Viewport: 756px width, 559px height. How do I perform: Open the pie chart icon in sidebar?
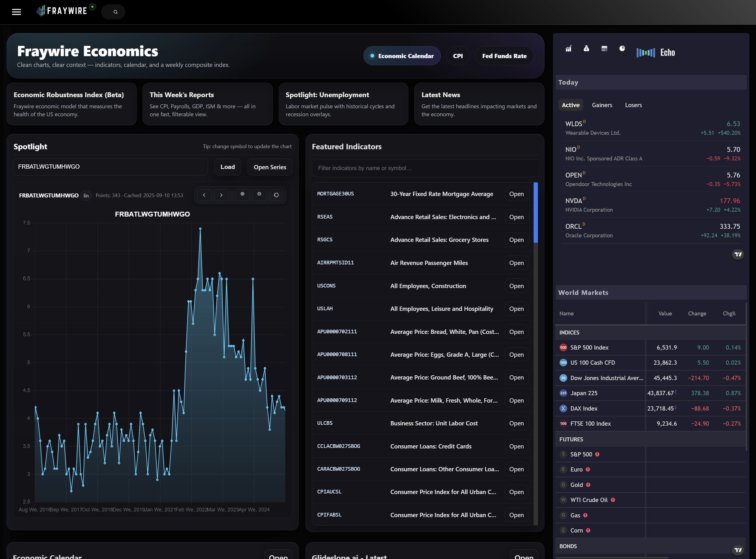622,49
